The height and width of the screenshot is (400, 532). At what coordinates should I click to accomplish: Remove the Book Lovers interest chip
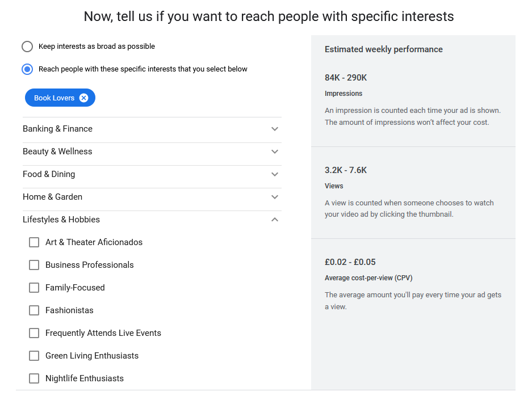click(83, 97)
